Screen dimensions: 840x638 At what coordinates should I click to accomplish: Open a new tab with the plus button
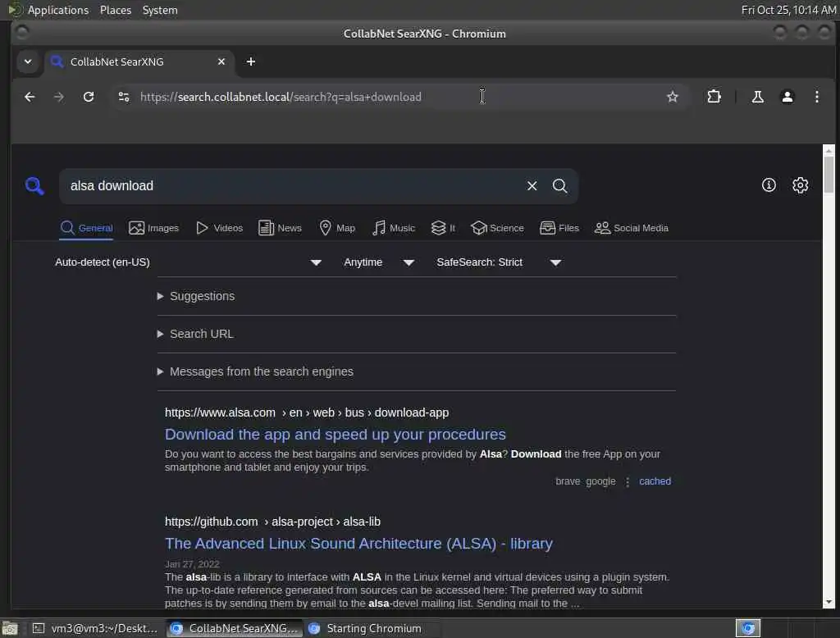(x=251, y=62)
